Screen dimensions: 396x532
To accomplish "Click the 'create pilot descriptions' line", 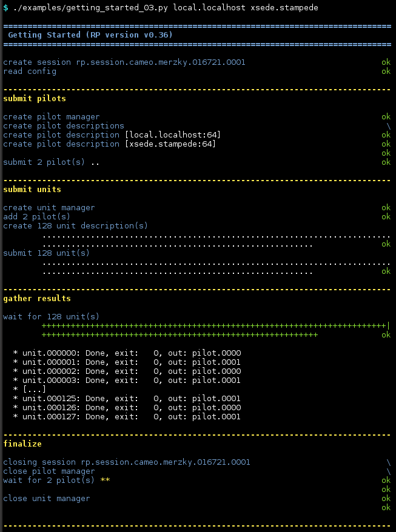I will [64, 126].
